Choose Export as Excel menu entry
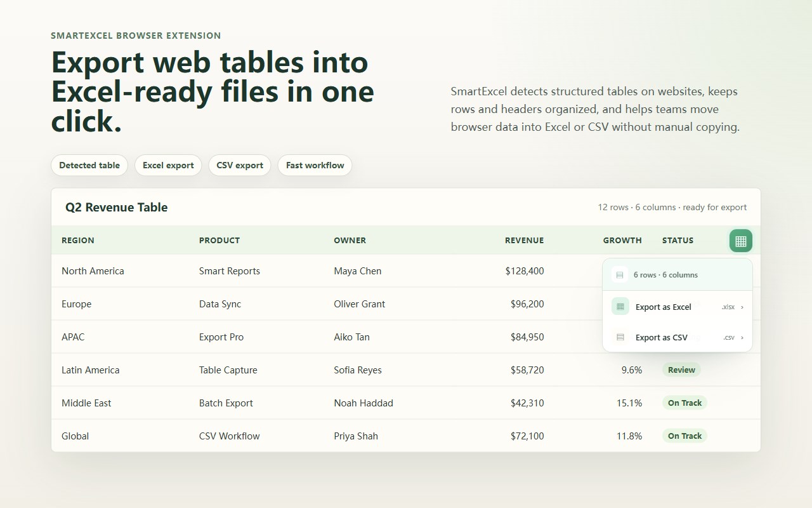This screenshot has width=812, height=508. pos(678,307)
